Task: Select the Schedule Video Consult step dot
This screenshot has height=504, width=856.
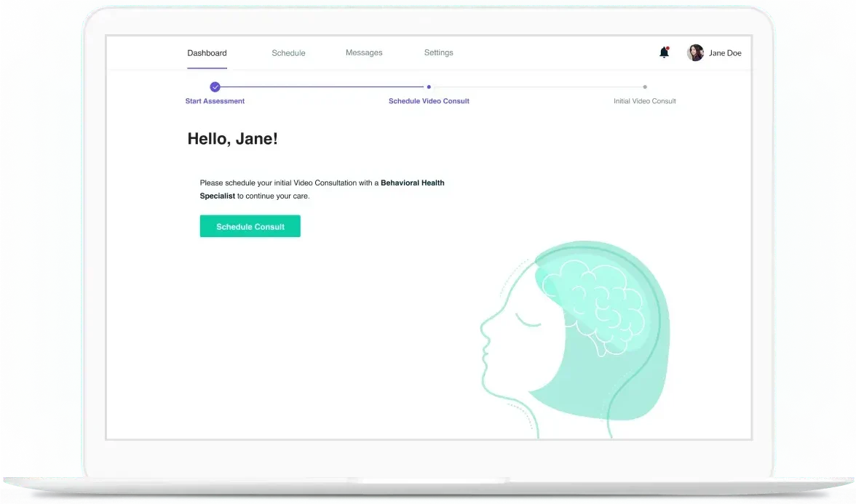Action: pos(429,87)
